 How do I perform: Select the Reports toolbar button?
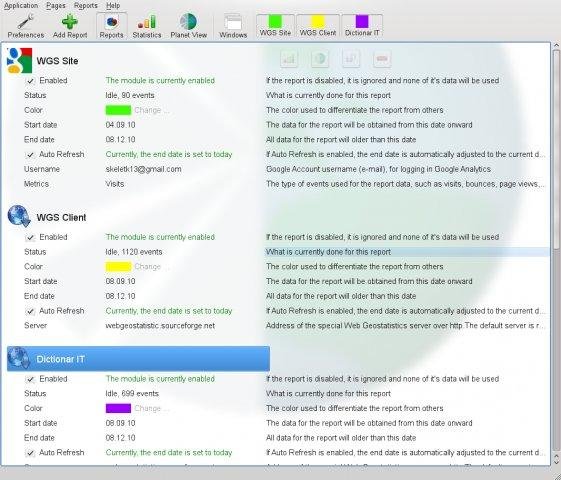[111, 26]
